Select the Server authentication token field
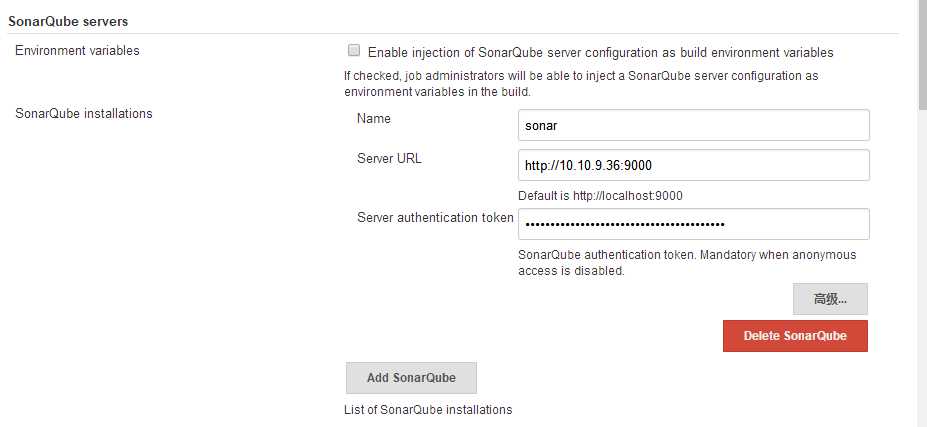The image size is (927, 427). coord(694,224)
